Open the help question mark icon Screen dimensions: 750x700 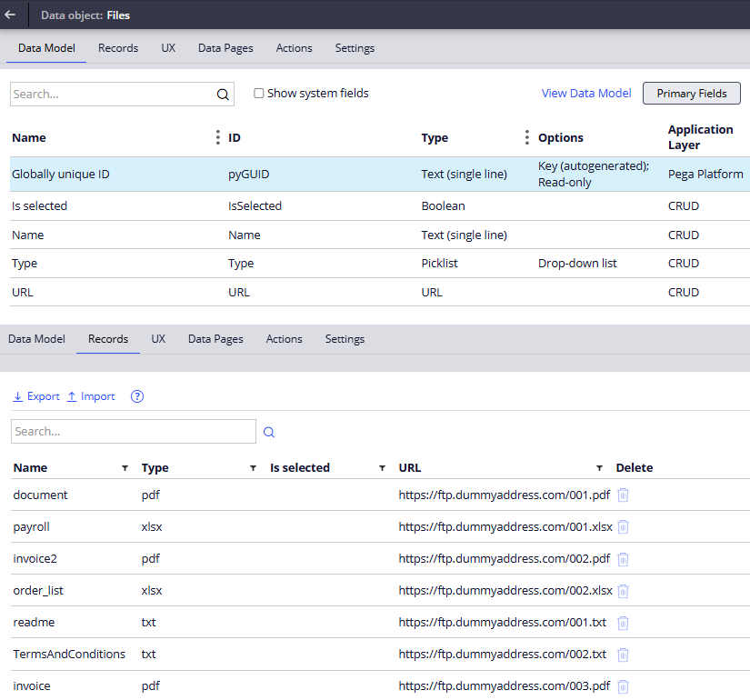pos(137,396)
